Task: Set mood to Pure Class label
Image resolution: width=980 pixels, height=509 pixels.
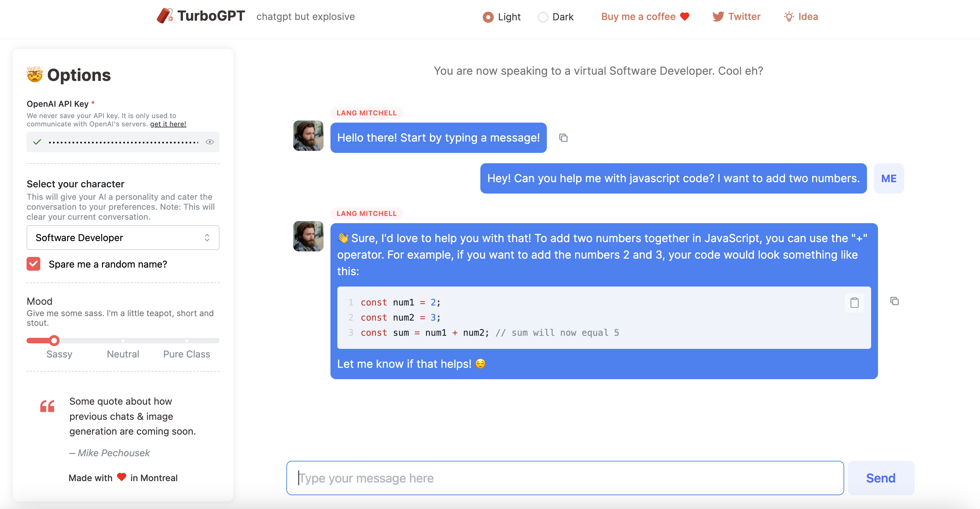Action: [186, 354]
